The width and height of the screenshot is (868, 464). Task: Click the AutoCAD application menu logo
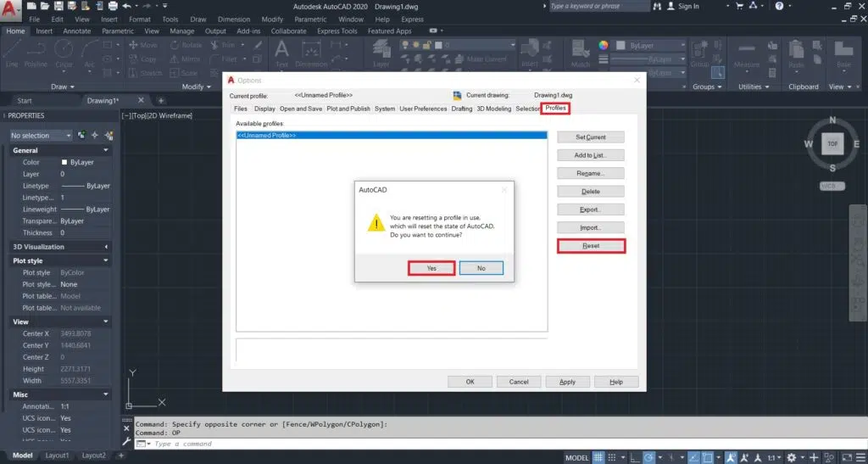point(10,9)
